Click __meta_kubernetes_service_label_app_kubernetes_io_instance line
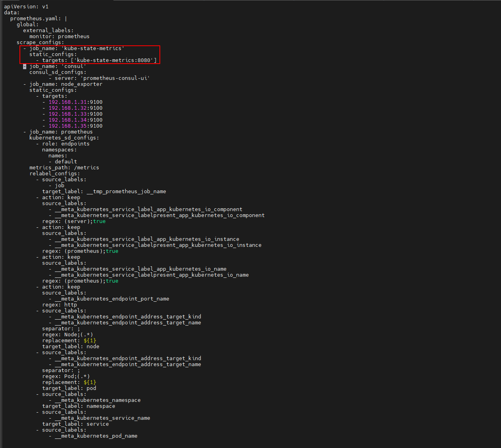Viewport: 501px width, 448px height. (144, 239)
